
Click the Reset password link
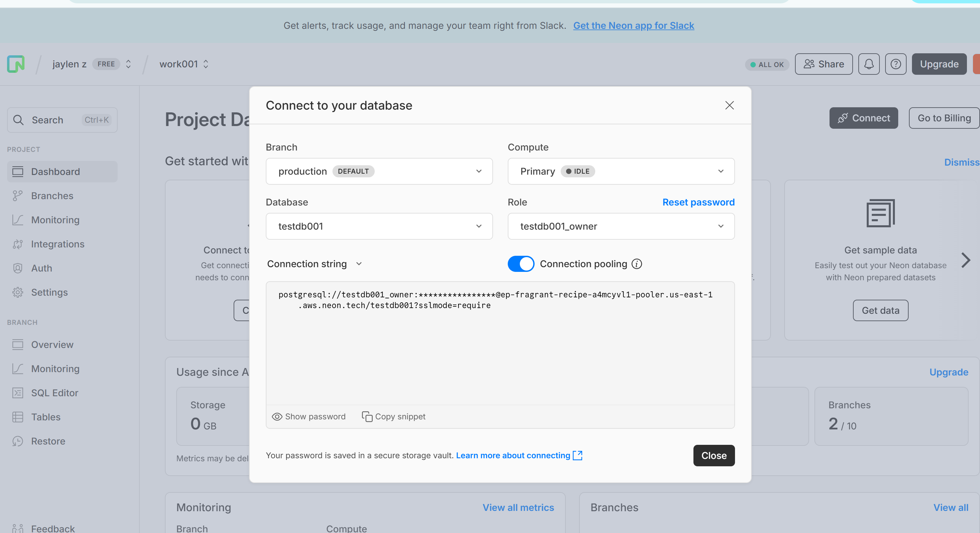click(x=698, y=202)
